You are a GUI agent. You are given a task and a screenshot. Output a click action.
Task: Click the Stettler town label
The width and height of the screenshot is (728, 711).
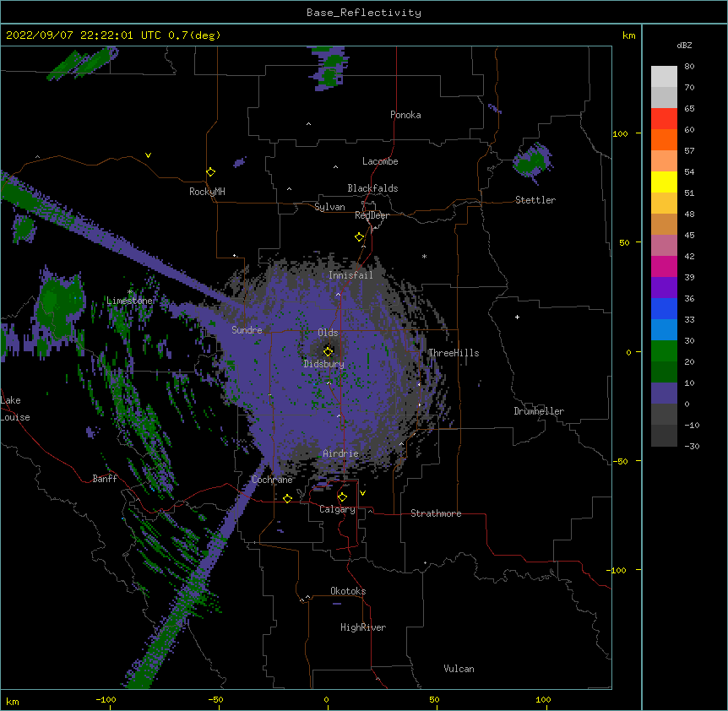[x=535, y=200]
